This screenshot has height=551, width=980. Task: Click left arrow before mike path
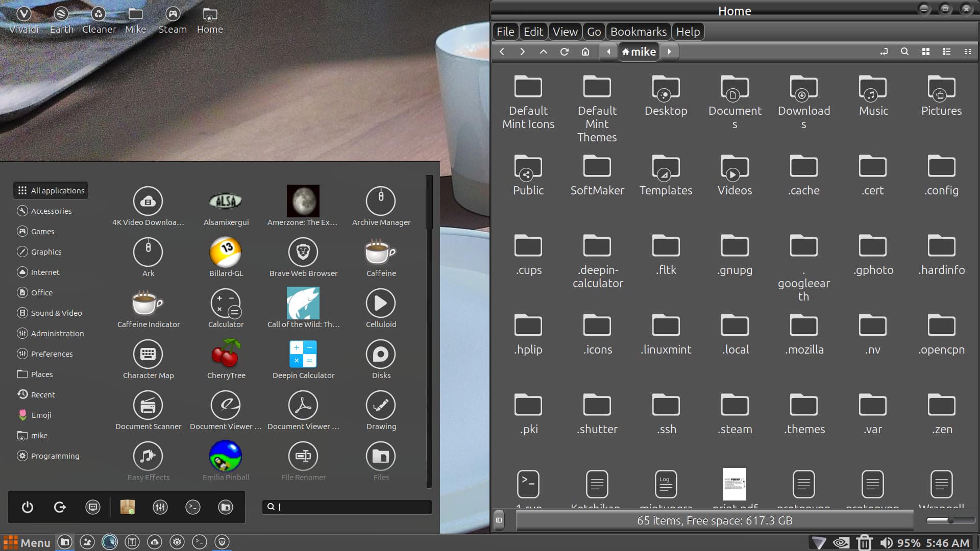coord(608,52)
